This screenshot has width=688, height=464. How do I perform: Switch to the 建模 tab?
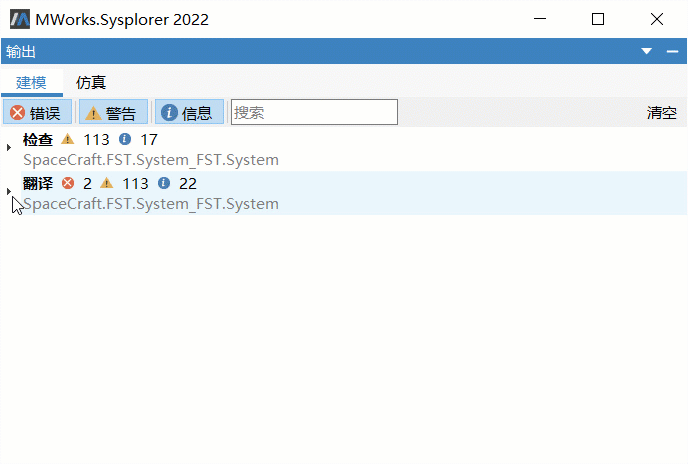(32, 83)
